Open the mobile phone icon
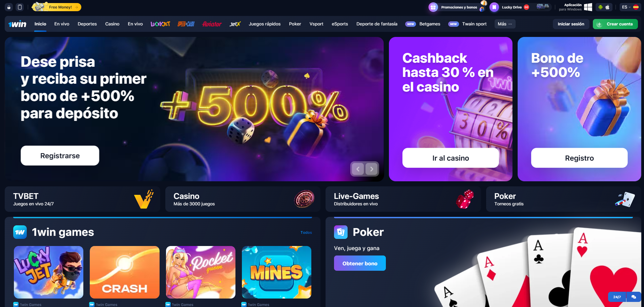The image size is (644, 307). coord(20,7)
